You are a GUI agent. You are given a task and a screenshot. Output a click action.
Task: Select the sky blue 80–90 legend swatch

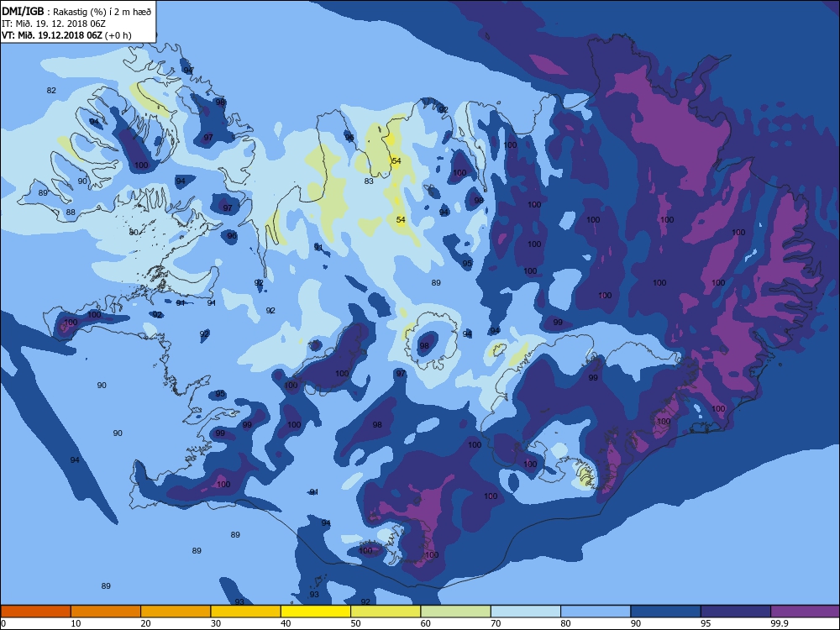[x=596, y=612]
